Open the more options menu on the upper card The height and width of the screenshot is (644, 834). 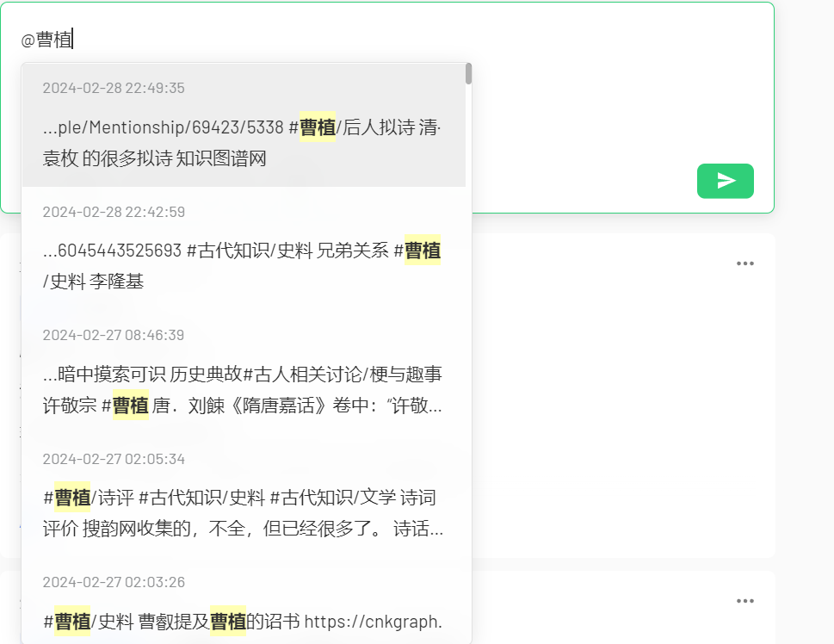click(745, 263)
